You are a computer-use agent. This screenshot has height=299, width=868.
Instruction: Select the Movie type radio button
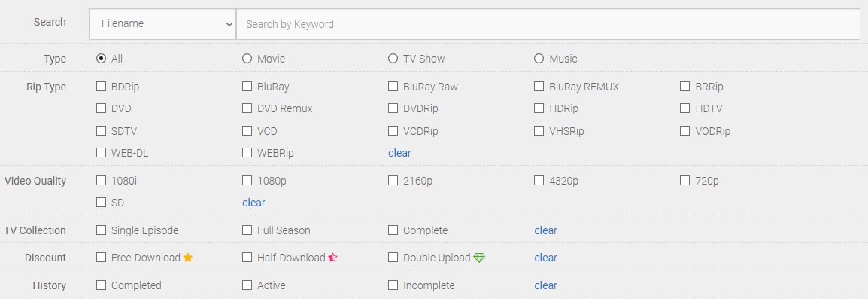[x=247, y=58]
